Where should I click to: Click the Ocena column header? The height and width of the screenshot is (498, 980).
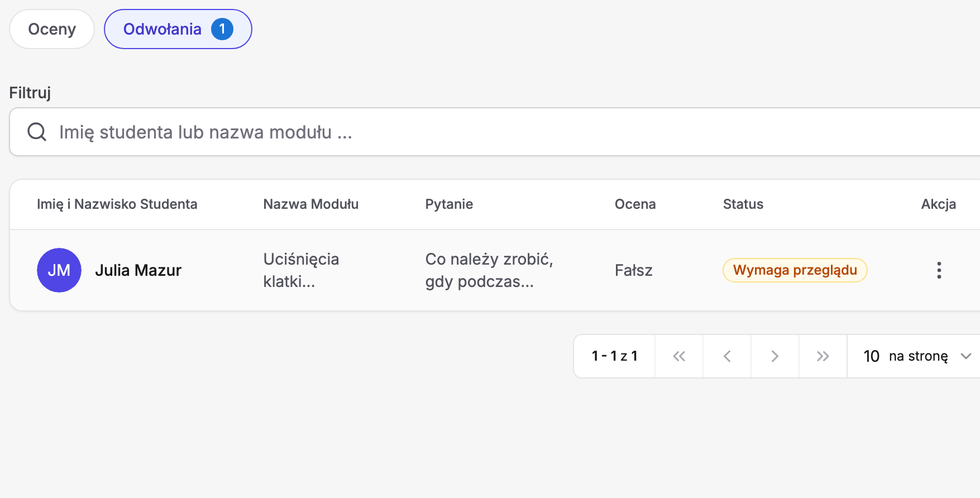pos(635,204)
